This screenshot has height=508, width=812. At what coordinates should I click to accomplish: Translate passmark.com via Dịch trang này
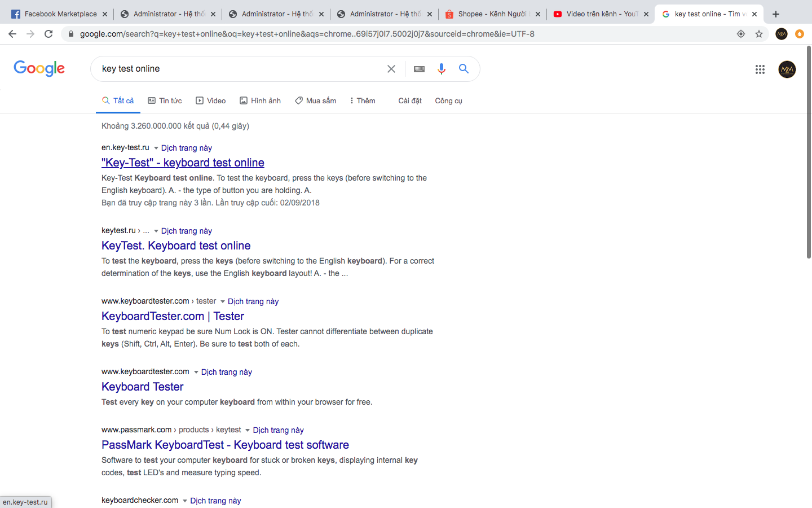pyautogui.click(x=278, y=430)
